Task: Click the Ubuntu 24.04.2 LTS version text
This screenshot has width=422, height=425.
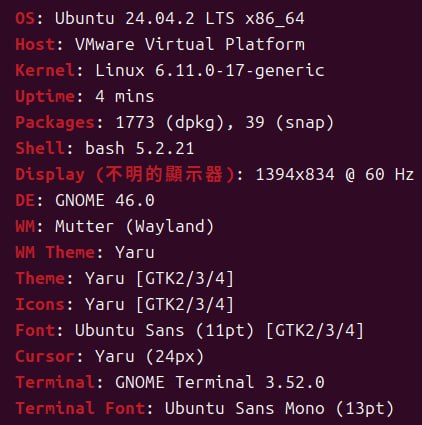Action: tap(145, 18)
